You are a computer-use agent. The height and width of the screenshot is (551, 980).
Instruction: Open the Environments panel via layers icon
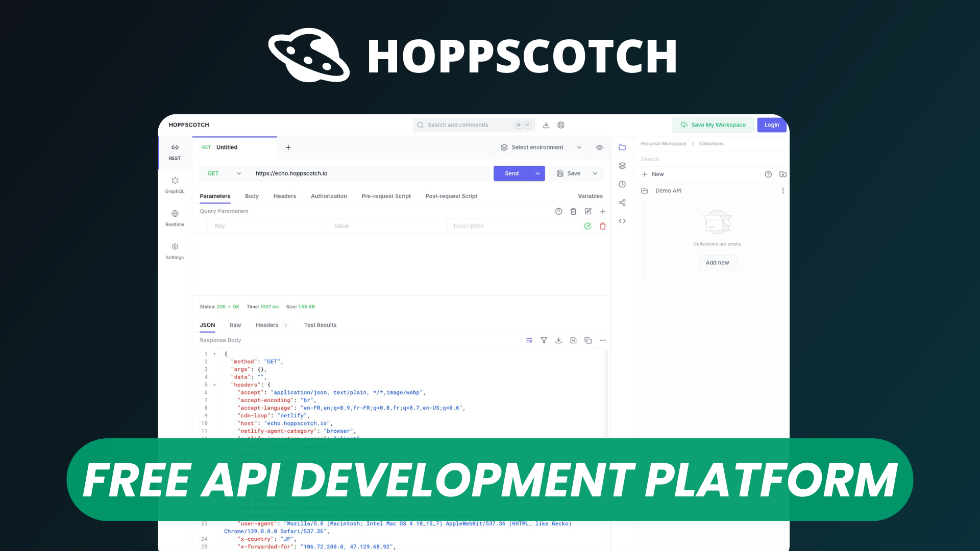(622, 165)
